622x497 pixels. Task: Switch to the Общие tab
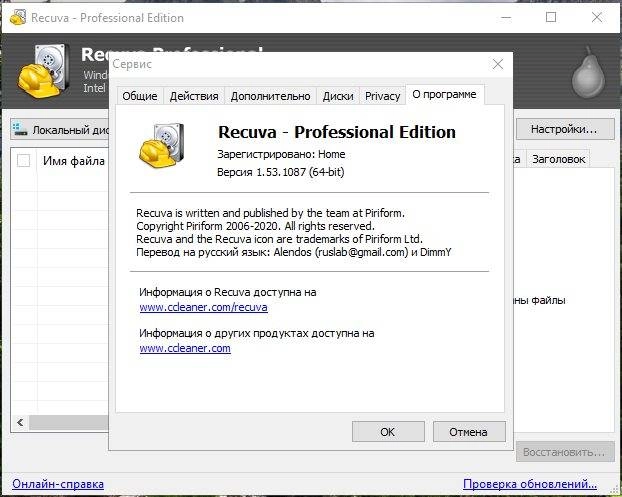[140, 96]
